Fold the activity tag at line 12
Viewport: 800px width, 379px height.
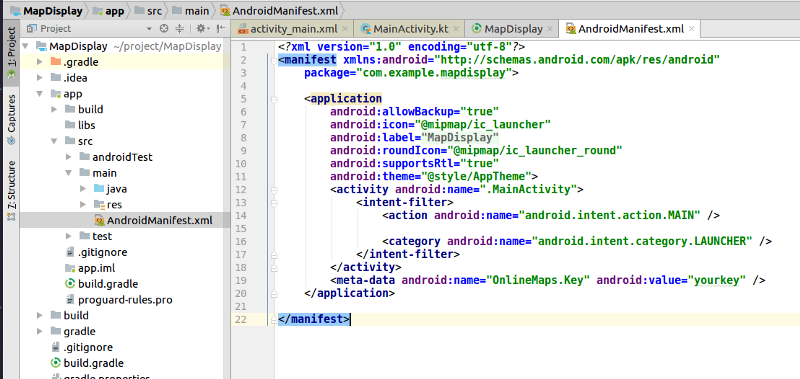[x=274, y=190]
